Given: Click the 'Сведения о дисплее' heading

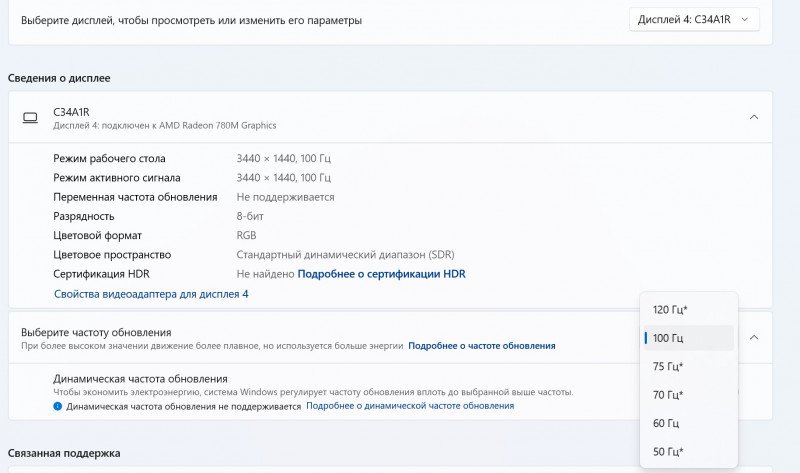Looking at the screenshot, I should pyautogui.click(x=59, y=78).
